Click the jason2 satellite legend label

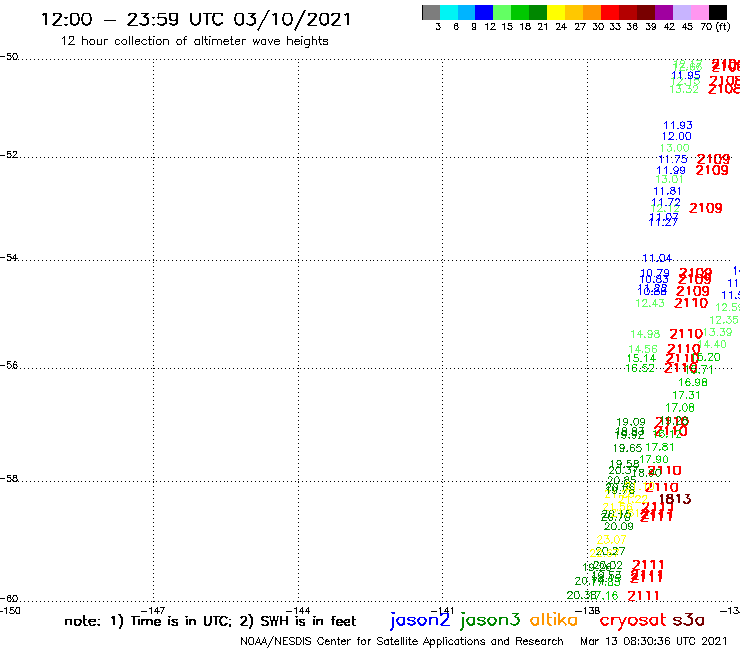tap(420, 620)
